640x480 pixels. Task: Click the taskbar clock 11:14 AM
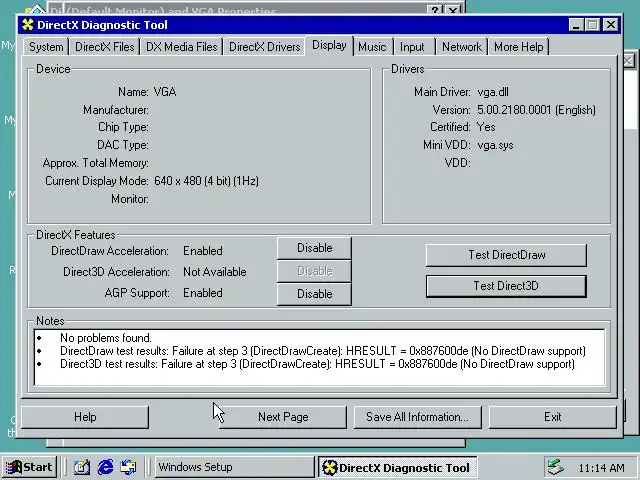click(x=601, y=468)
